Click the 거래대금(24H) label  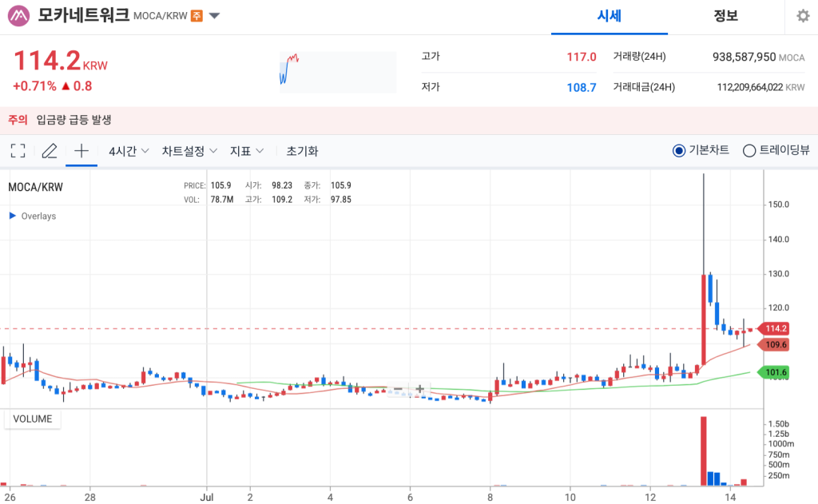click(x=644, y=87)
